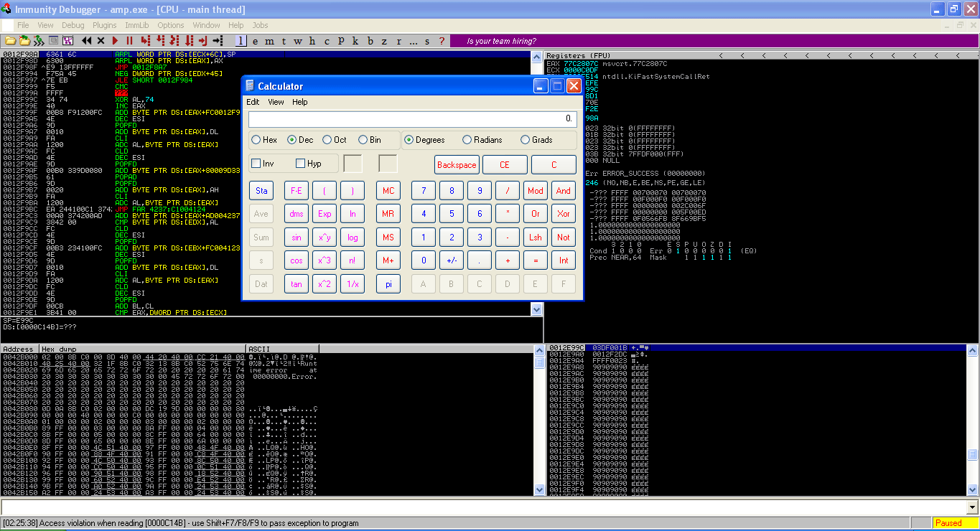
Task: Show References via r toolbar button
Action: (x=398, y=41)
